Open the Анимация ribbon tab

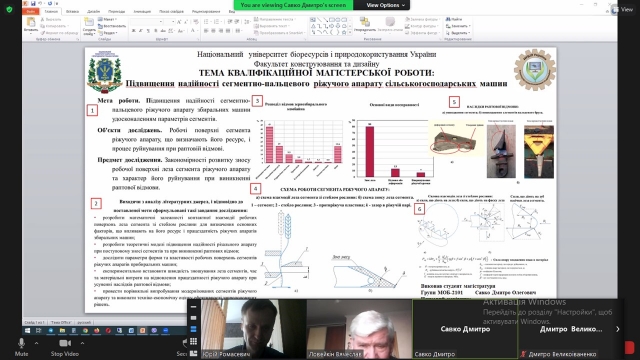(142, 11)
